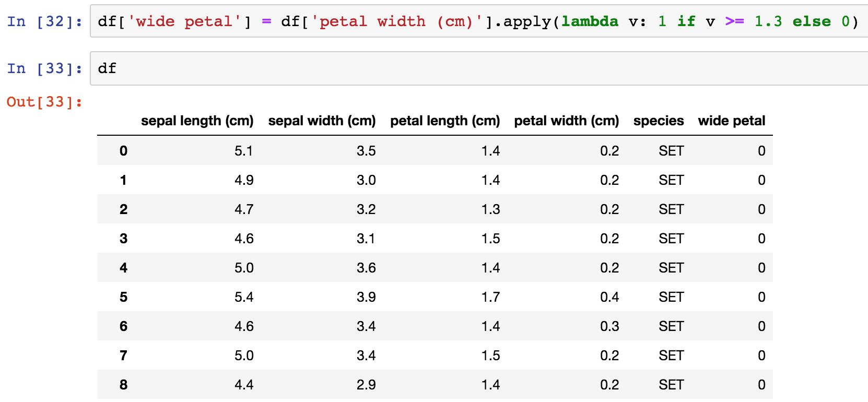The height and width of the screenshot is (402, 868).
Task: Click the sepal length (cm) column header
Action: click(x=197, y=121)
